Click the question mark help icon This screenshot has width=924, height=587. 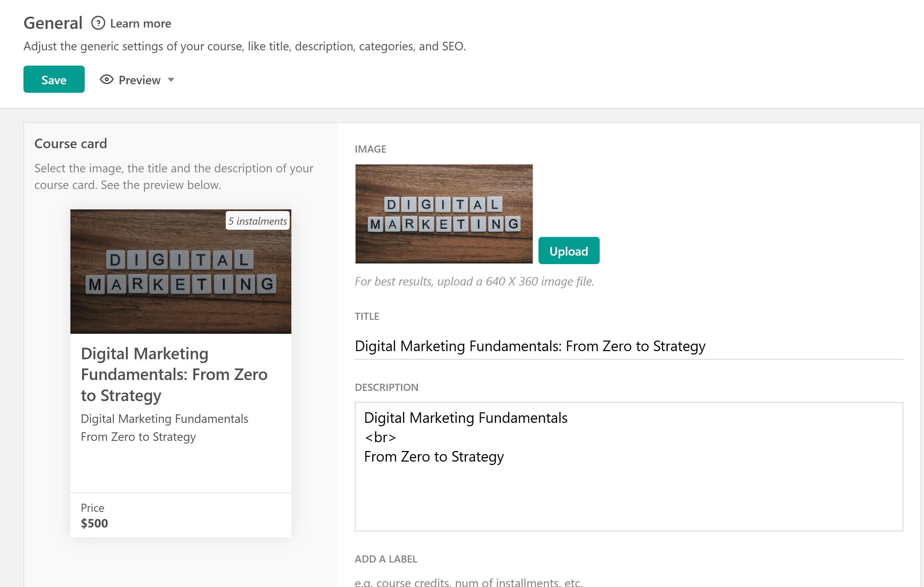click(98, 23)
